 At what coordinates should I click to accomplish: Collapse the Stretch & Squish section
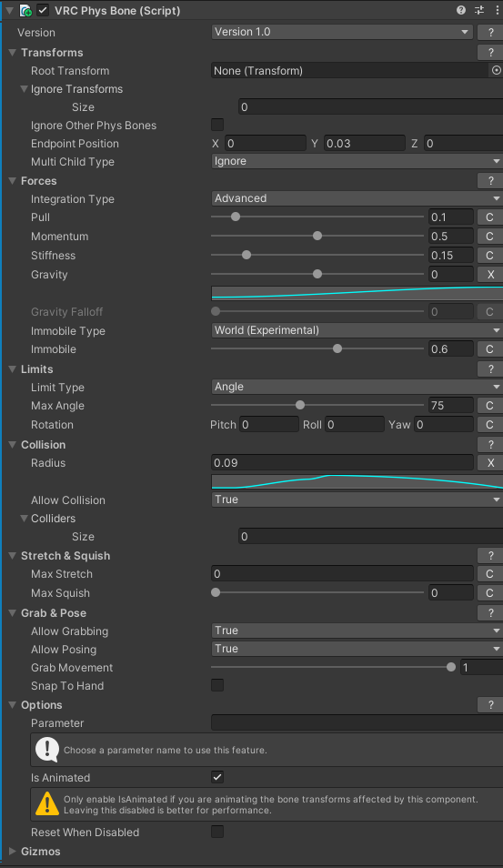(12, 555)
